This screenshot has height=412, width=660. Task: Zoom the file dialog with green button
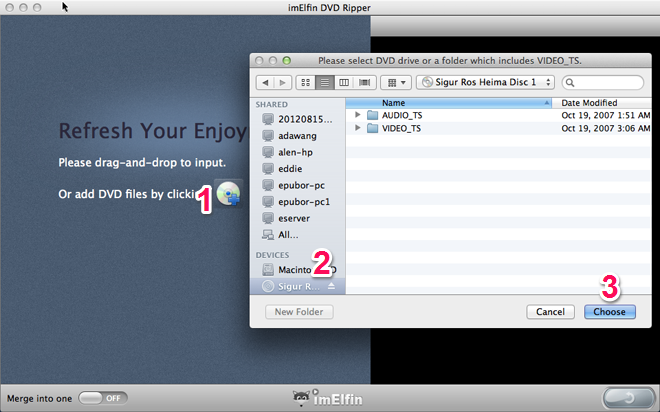pyautogui.click(x=287, y=61)
